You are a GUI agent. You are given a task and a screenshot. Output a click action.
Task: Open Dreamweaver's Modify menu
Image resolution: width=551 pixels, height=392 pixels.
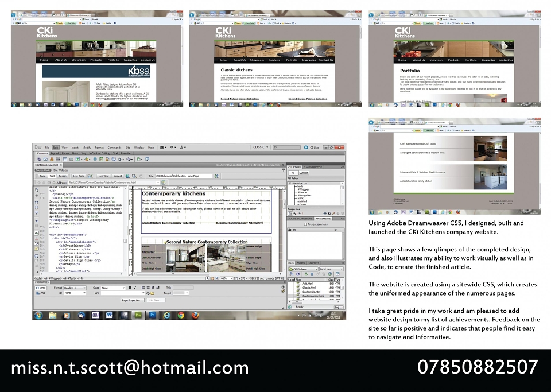[87, 148]
